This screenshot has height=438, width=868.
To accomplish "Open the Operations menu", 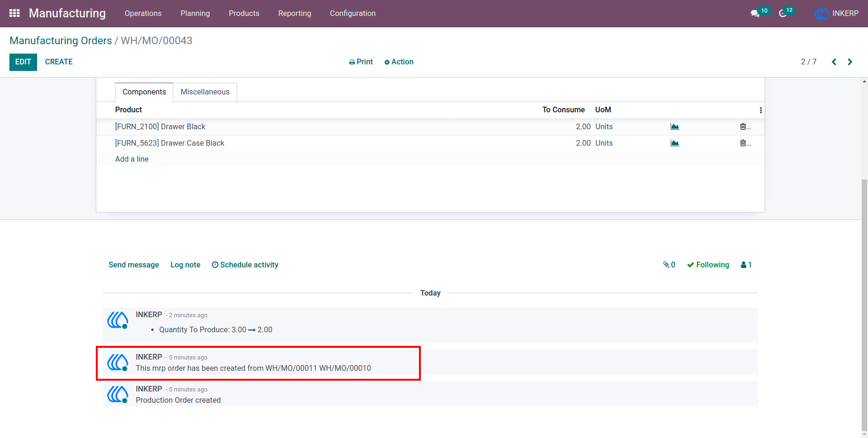I will pos(143,13).
